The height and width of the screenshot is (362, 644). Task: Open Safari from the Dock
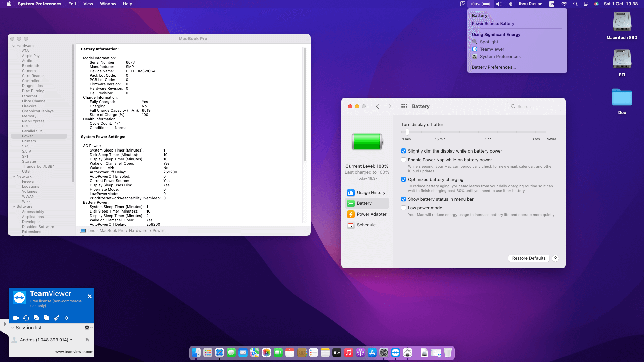219,353
